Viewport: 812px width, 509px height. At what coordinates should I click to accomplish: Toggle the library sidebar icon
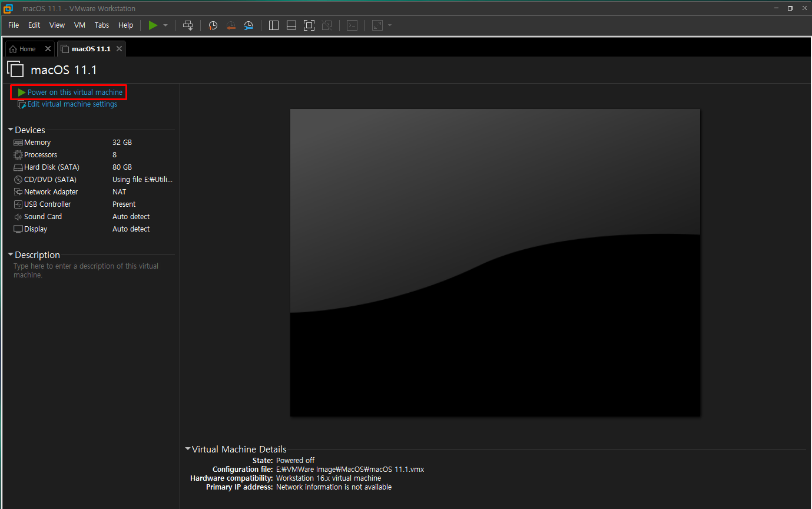click(273, 25)
